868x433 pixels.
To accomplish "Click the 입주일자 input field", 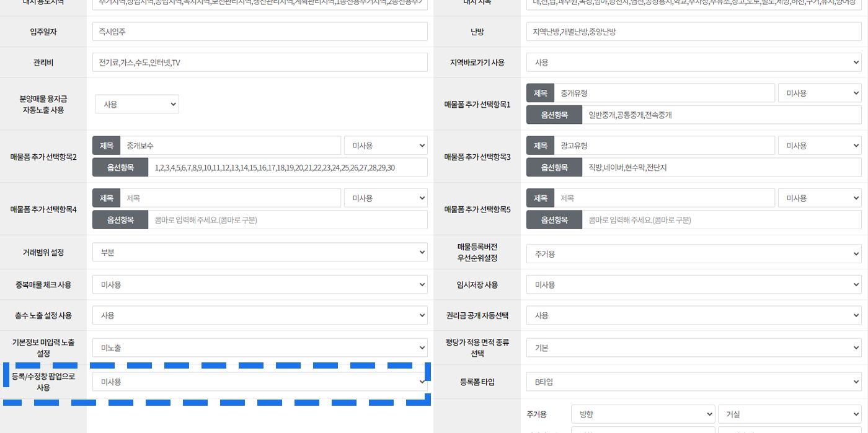I will [x=260, y=32].
